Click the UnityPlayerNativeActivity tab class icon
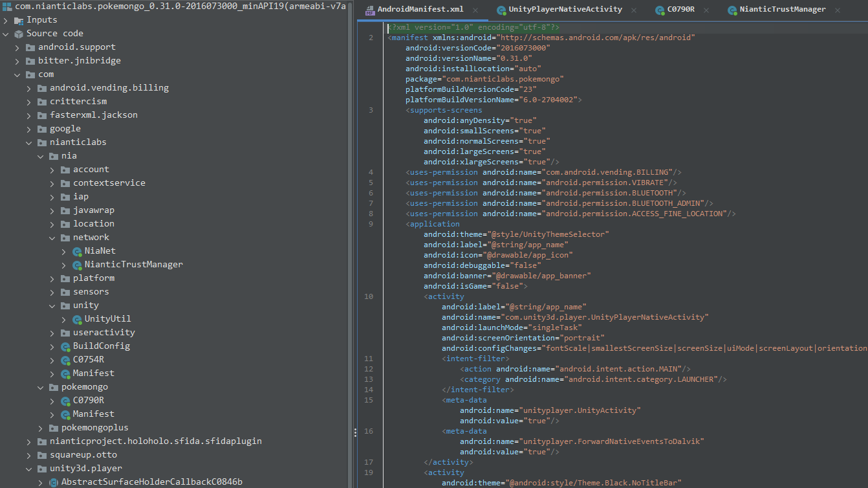Image resolution: width=868 pixels, height=488 pixels. [x=501, y=10]
